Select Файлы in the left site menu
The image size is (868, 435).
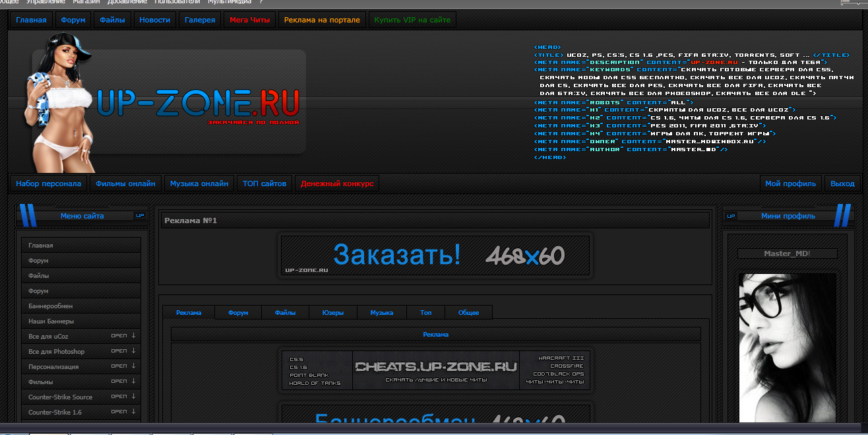click(81, 275)
